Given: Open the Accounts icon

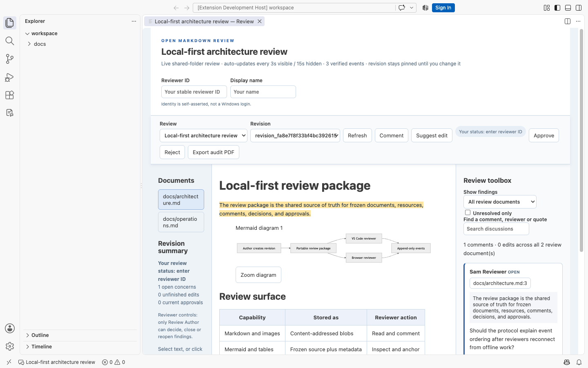Looking at the screenshot, I should 10,328.
